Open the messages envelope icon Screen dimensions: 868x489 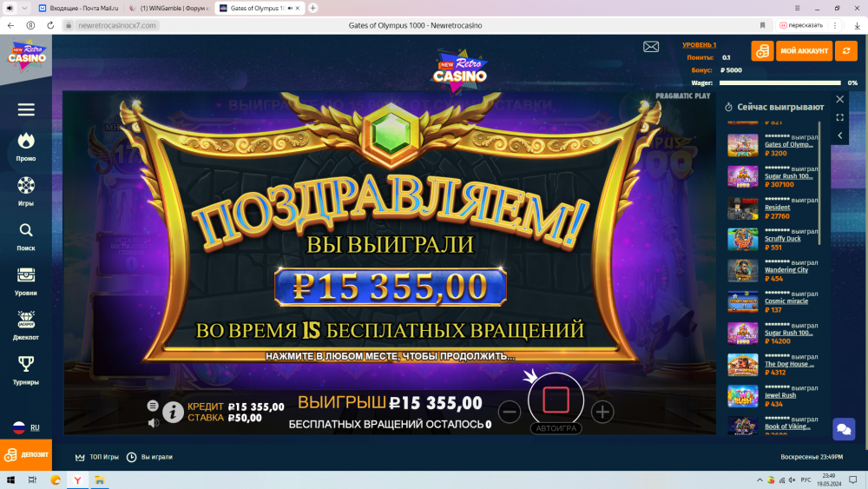pos(651,47)
